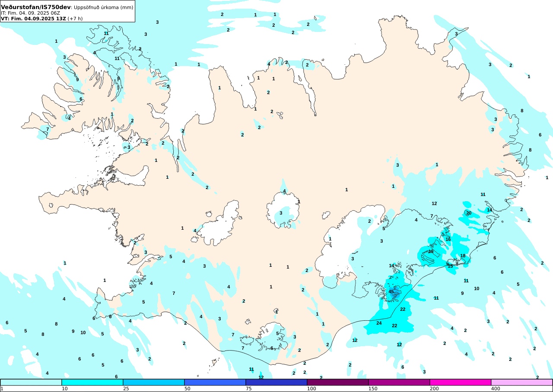Click the 18 precipitation value near the coast
The image size is (553, 392).
click(463, 256)
